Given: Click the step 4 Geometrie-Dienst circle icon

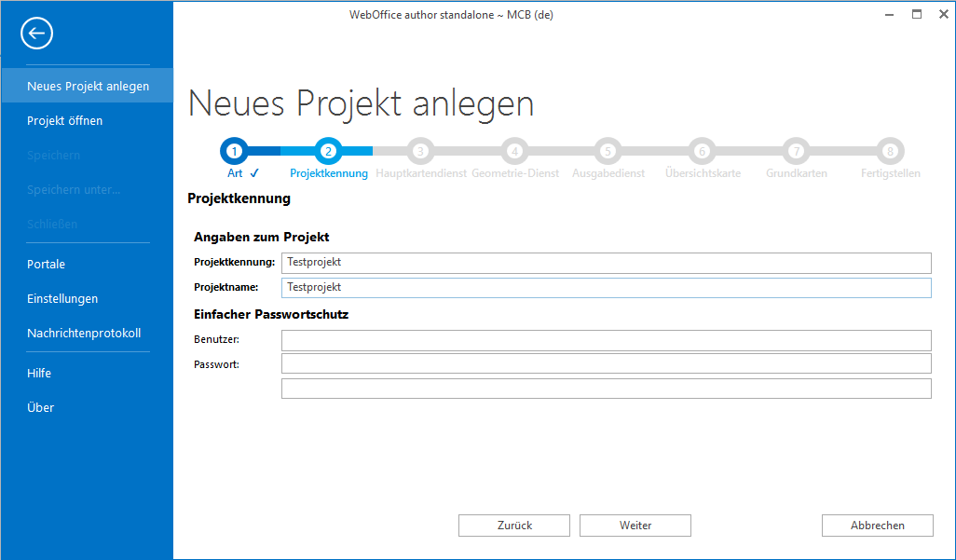Looking at the screenshot, I should (x=514, y=151).
